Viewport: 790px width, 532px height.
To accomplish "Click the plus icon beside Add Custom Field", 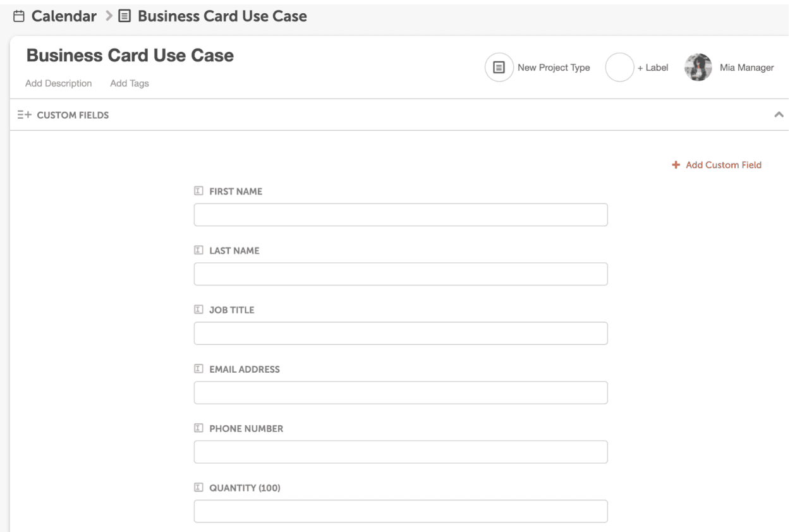I will pos(676,165).
